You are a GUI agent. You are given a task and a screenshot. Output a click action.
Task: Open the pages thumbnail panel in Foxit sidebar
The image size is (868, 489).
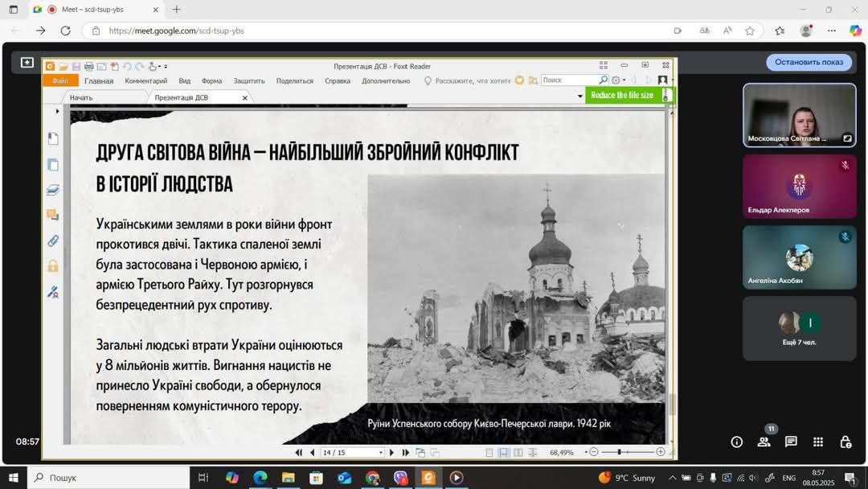click(53, 165)
